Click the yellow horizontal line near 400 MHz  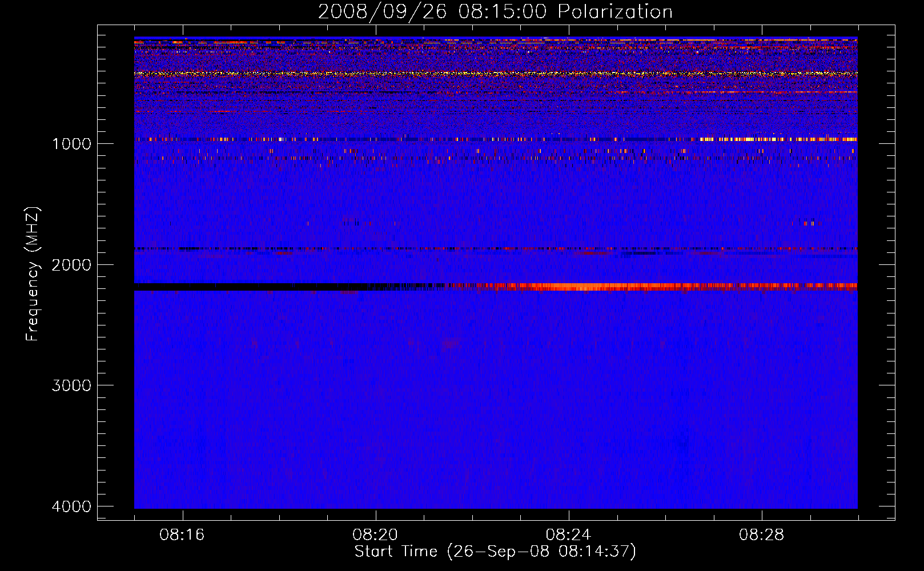tap(496, 74)
